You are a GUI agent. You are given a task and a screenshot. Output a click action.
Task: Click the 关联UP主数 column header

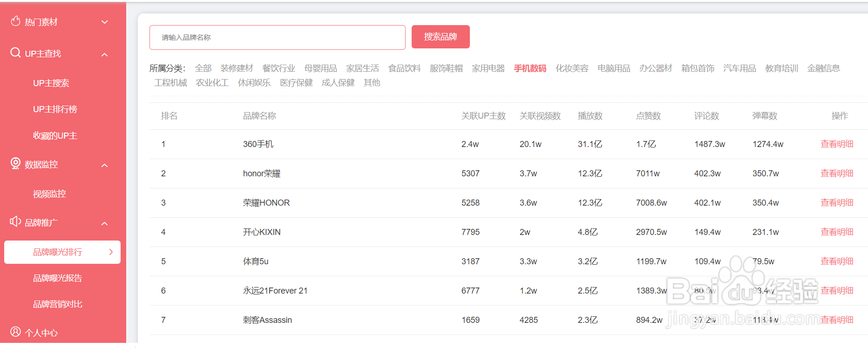(x=483, y=116)
